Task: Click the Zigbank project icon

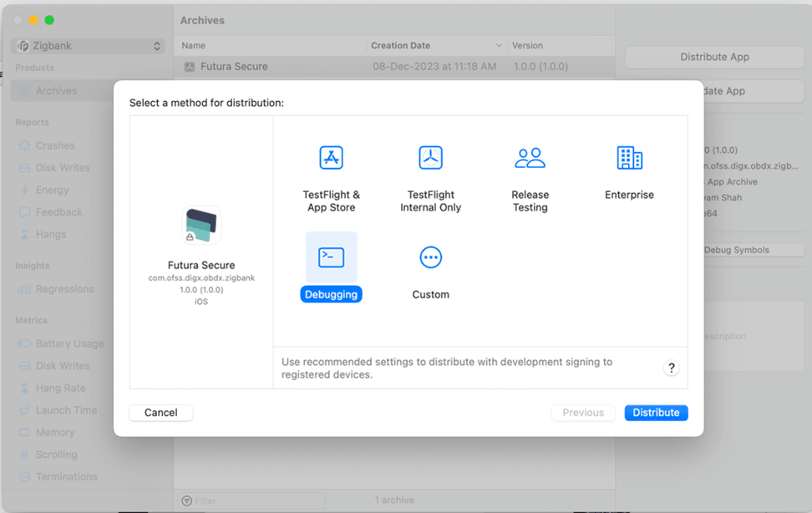Action: (23, 46)
